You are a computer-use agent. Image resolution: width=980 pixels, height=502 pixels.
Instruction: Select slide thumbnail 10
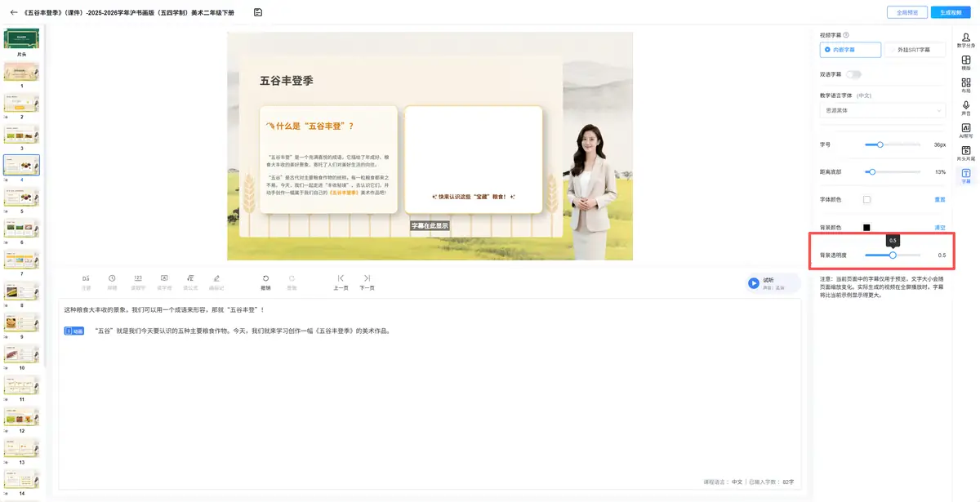(x=21, y=353)
